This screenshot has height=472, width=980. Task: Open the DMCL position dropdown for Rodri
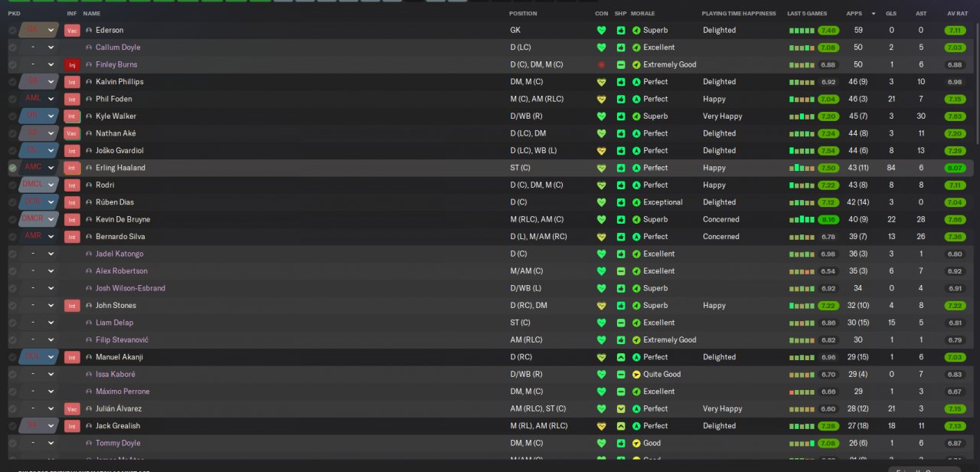pyautogui.click(x=39, y=185)
